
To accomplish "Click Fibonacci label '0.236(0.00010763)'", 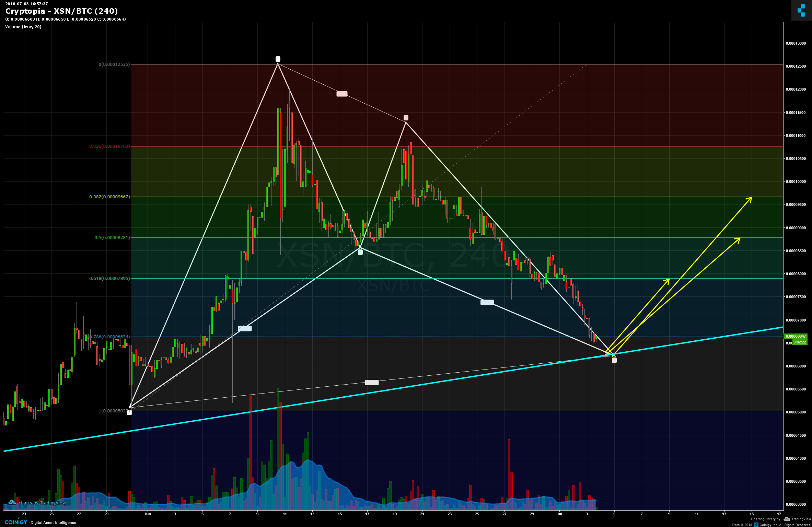I will [109, 146].
